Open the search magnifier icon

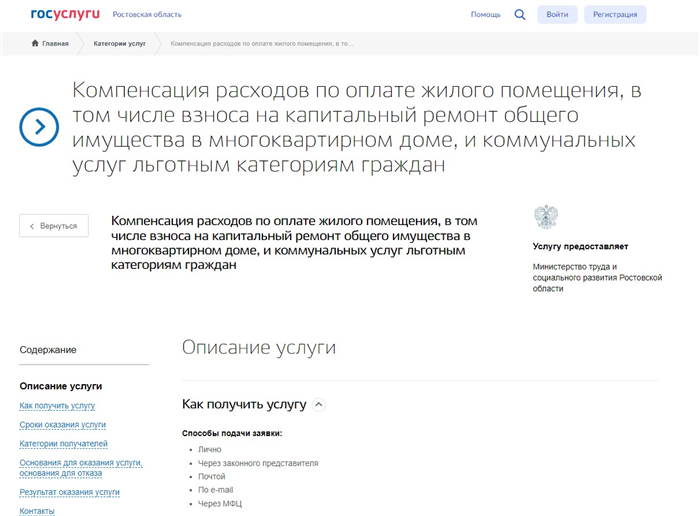(520, 15)
